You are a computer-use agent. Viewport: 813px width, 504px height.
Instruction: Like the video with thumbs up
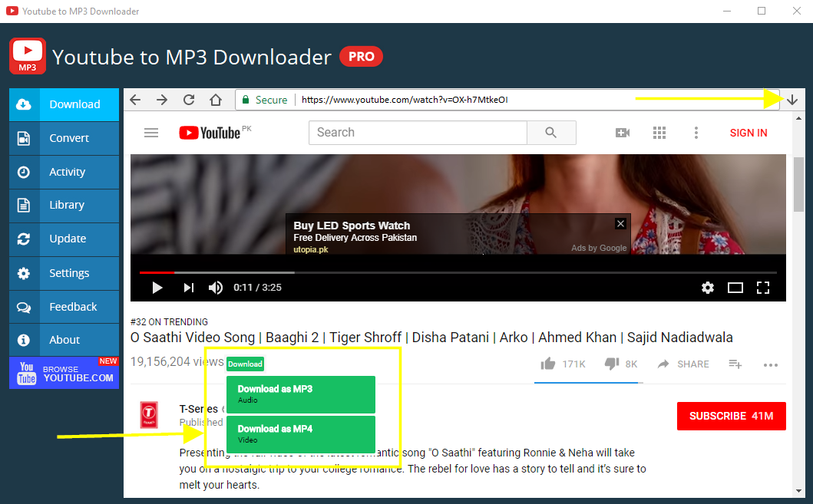[x=548, y=364]
